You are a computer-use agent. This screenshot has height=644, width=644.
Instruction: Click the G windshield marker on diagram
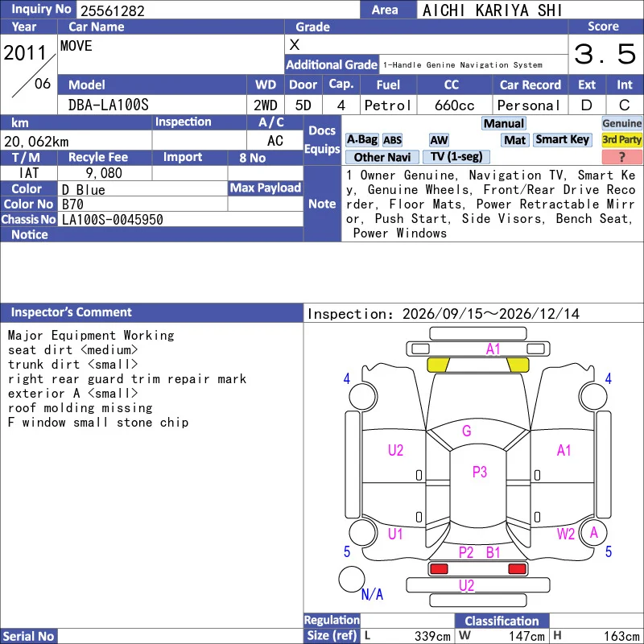(467, 431)
